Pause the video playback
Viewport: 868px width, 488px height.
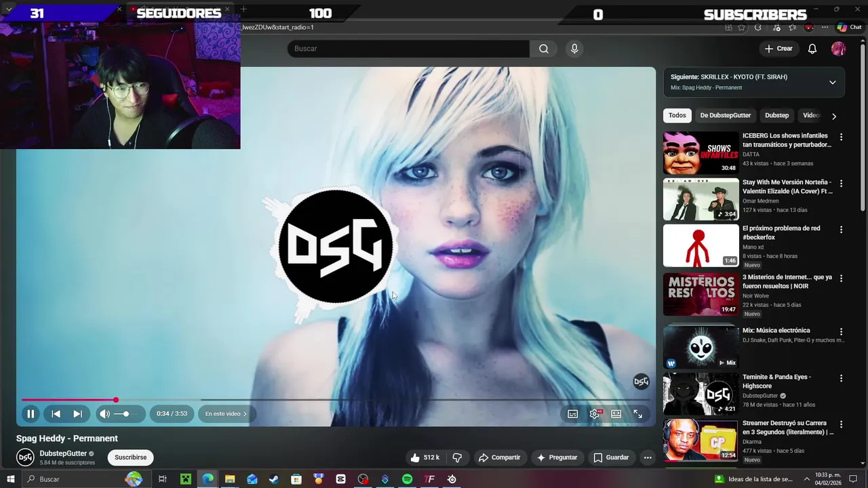[x=31, y=413]
